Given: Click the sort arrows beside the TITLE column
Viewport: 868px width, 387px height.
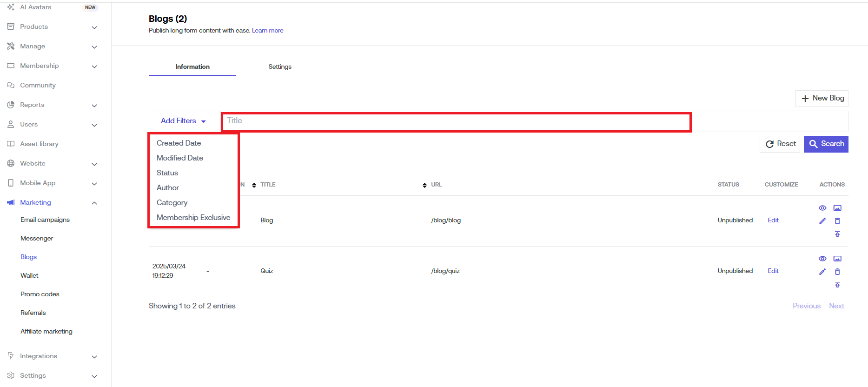Looking at the screenshot, I should pos(254,185).
